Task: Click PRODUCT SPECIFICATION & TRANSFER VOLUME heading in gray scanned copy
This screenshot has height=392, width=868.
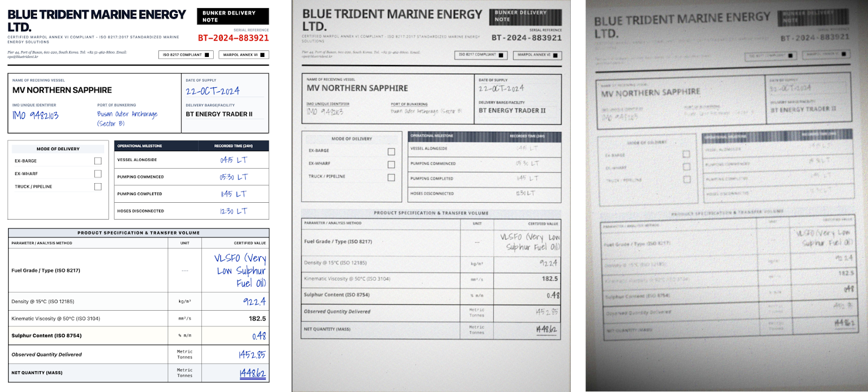Action: point(431,213)
